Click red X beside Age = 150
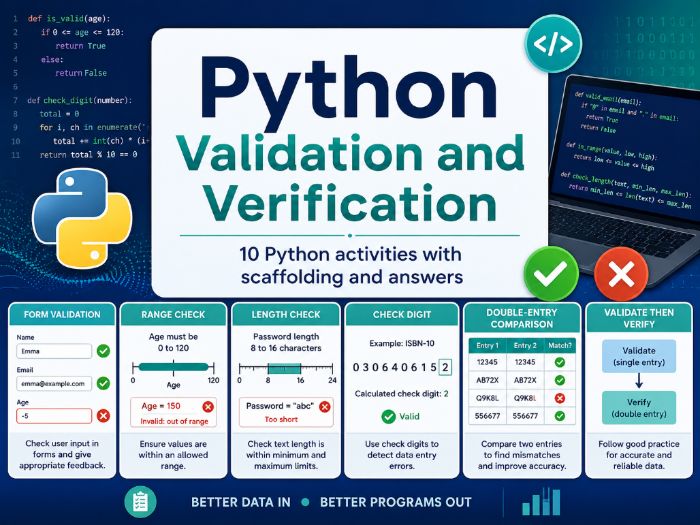This screenshot has height=525, width=700. tap(208, 406)
